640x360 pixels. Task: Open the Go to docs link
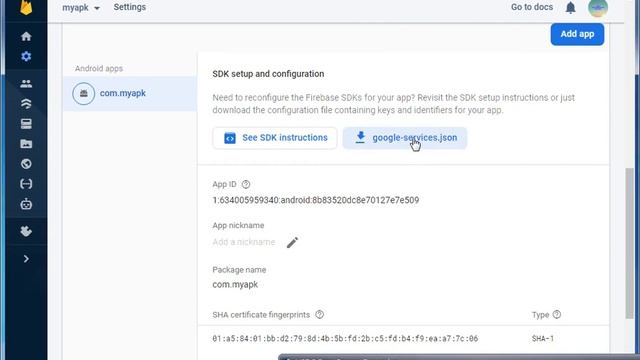click(532, 7)
